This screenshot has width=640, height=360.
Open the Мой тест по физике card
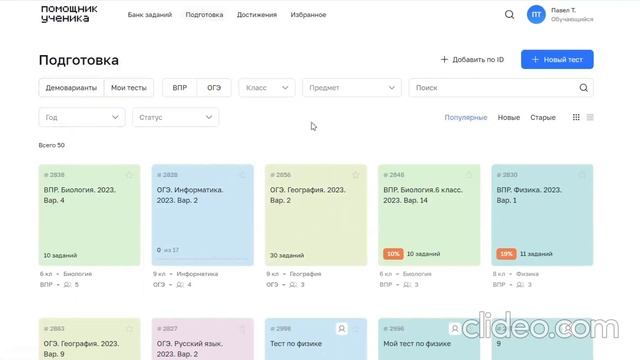[429, 339]
